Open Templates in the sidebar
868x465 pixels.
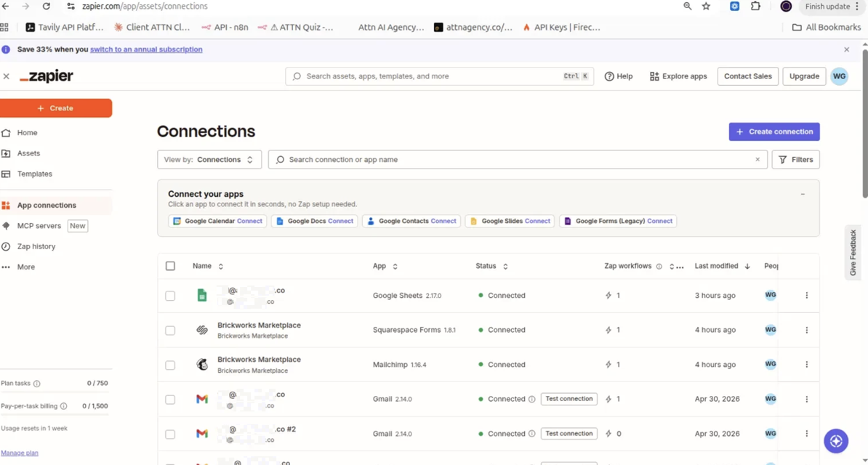34,174
